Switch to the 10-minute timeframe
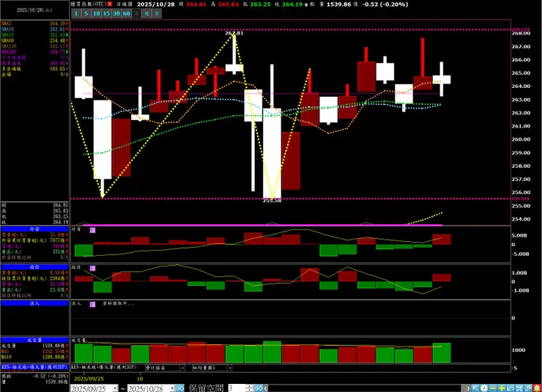Screen dimensions: 542x392 [97, 13]
